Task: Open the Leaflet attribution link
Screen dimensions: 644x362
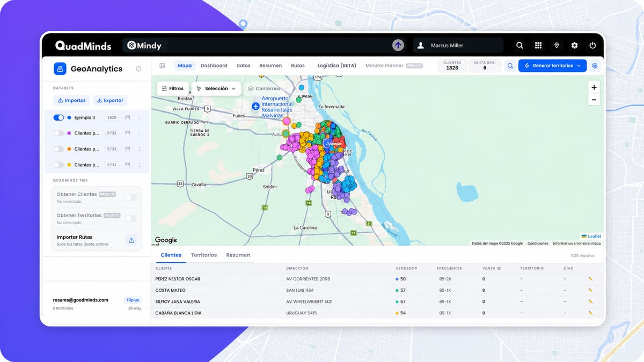Action: tap(594, 237)
